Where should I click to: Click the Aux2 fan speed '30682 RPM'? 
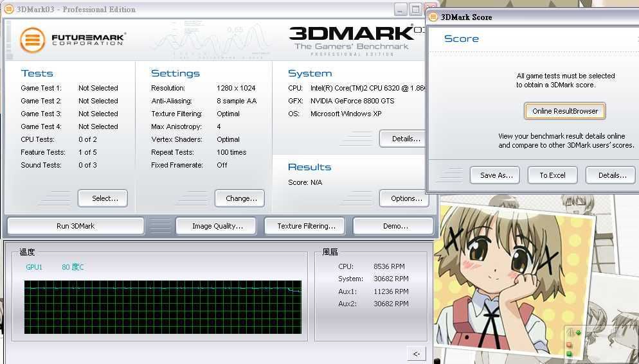(x=391, y=304)
